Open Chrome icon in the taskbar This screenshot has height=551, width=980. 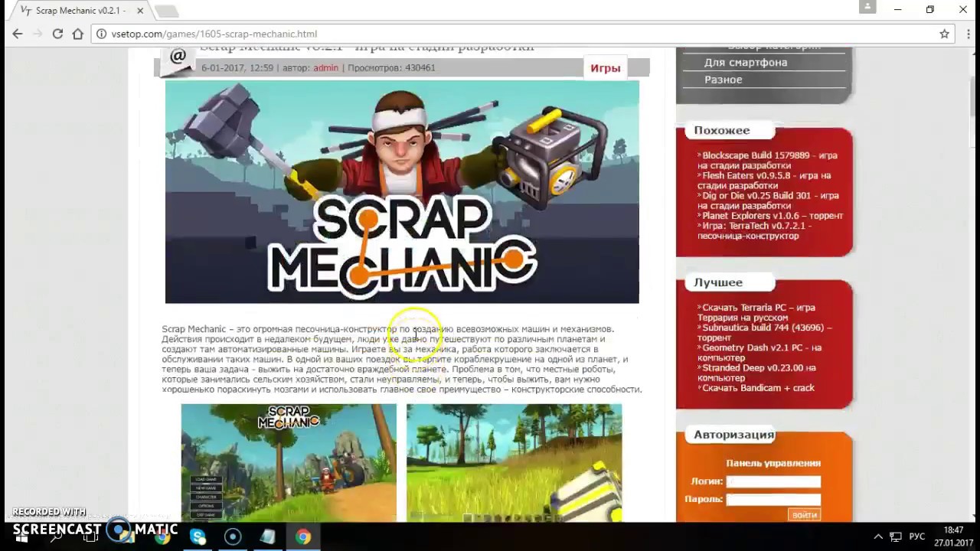303,536
